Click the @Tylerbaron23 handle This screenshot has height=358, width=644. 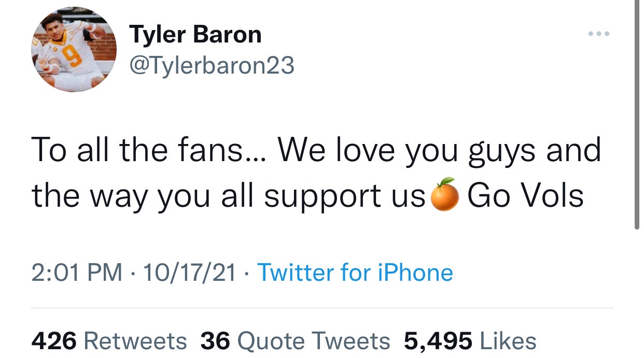point(212,65)
